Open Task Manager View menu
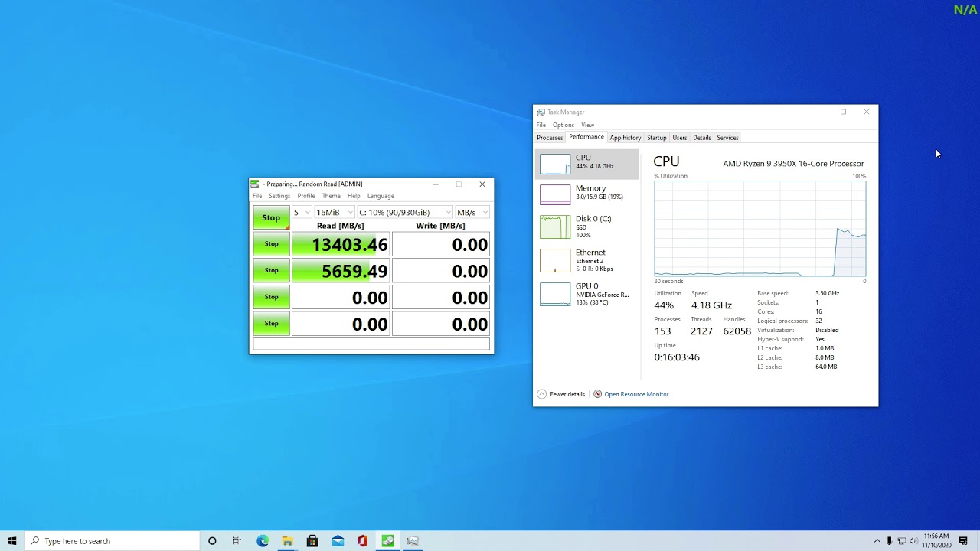Viewport: 980px width, 551px height. (587, 125)
